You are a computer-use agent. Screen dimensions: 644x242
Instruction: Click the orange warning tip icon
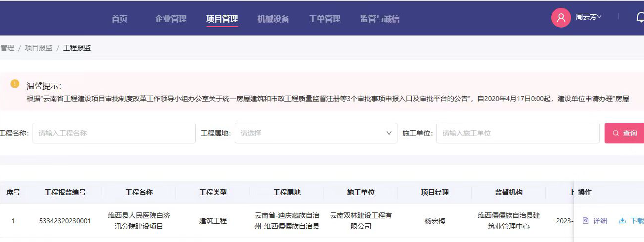15,84
